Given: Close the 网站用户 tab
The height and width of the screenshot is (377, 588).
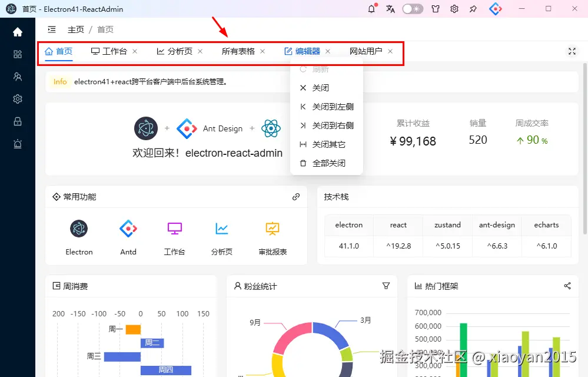Looking at the screenshot, I should tap(390, 51).
